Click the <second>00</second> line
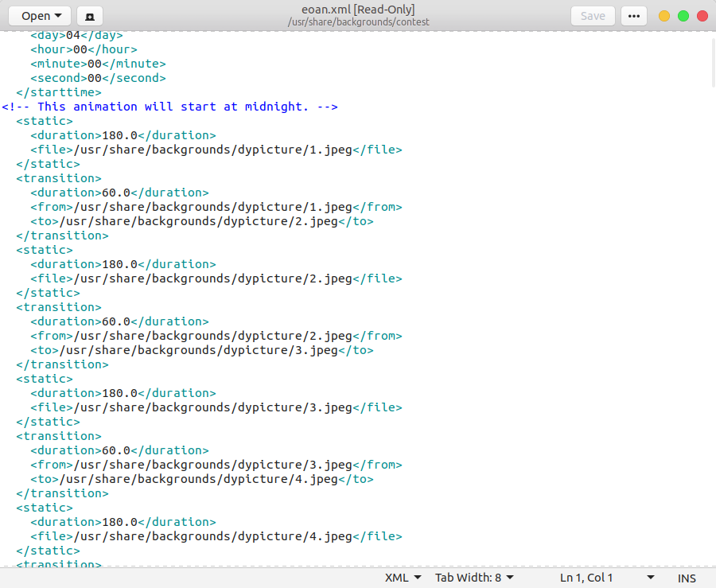The image size is (716, 588). [98, 78]
